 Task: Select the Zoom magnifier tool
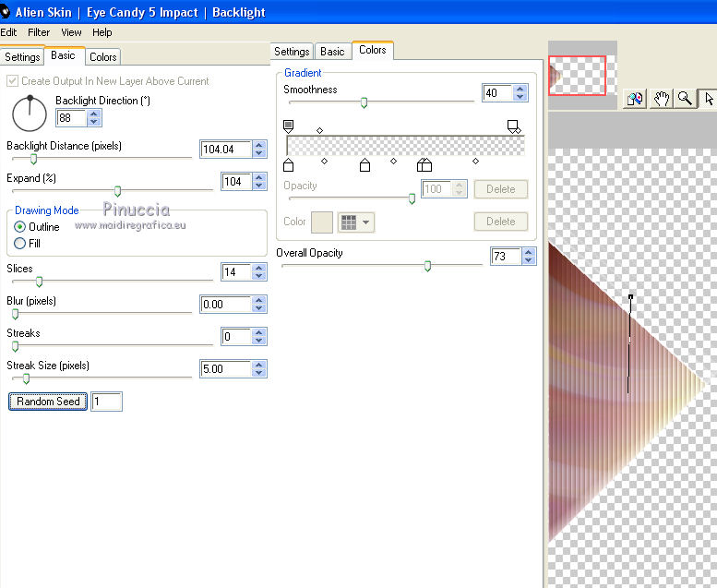tap(685, 99)
